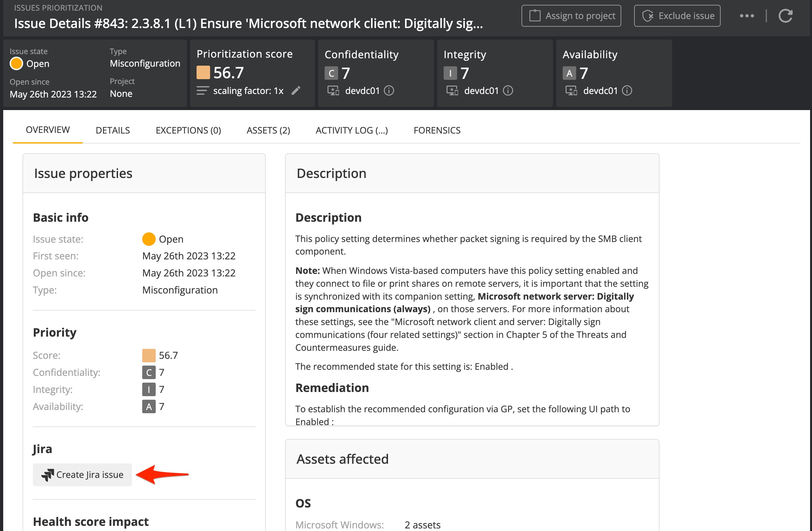Click the info icon next to devdc01 under Integrity
This screenshot has height=531, width=812.
[x=508, y=91]
